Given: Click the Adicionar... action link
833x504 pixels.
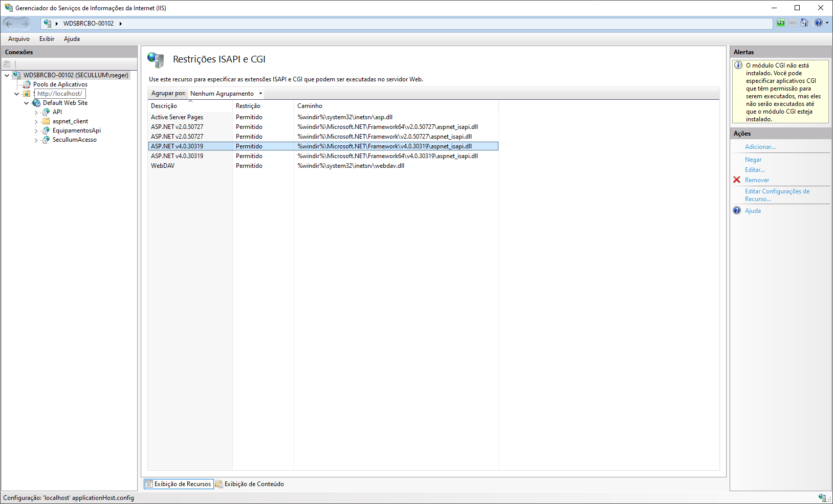Looking at the screenshot, I should click(x=760, y=147).
